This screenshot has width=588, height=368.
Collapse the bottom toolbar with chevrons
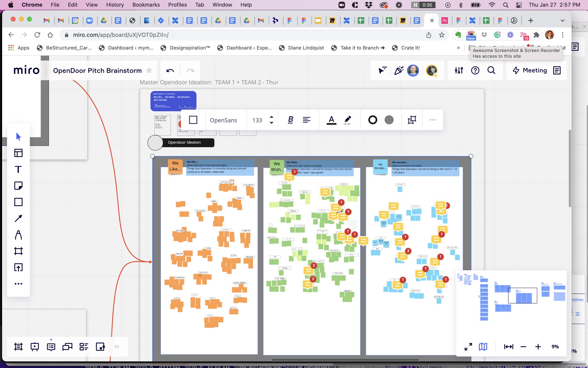[x=117, y=347]
